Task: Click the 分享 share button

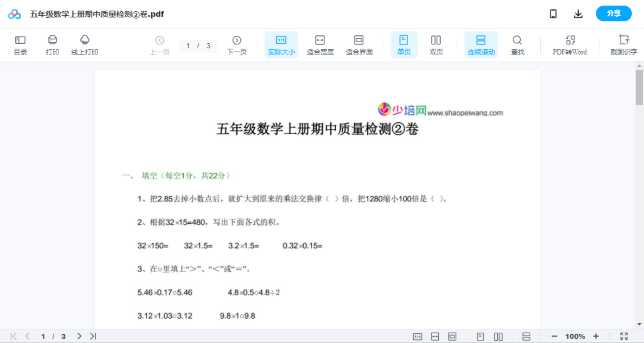Action: point(614,13)
